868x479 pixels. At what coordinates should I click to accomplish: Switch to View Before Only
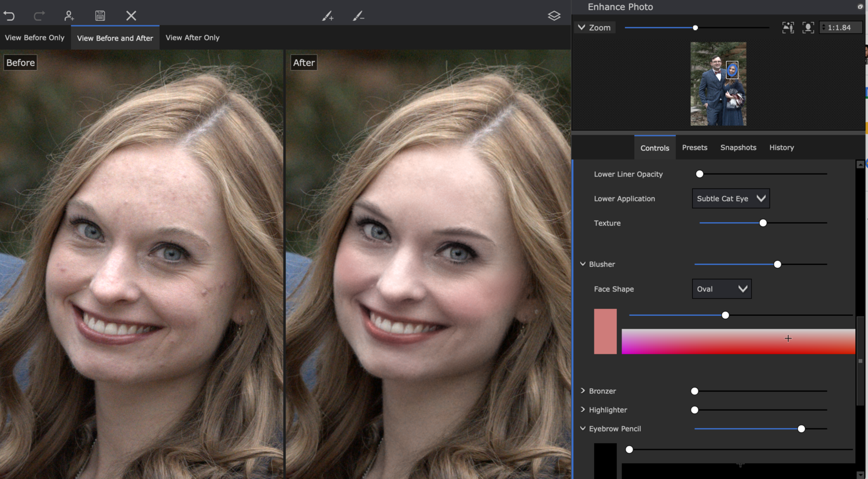click(35, 38)
